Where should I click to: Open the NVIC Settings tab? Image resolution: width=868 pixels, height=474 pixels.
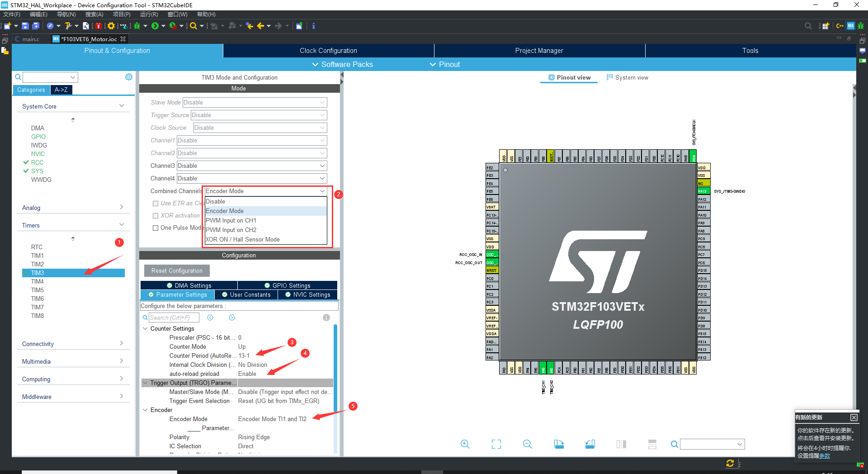(308, 294)
